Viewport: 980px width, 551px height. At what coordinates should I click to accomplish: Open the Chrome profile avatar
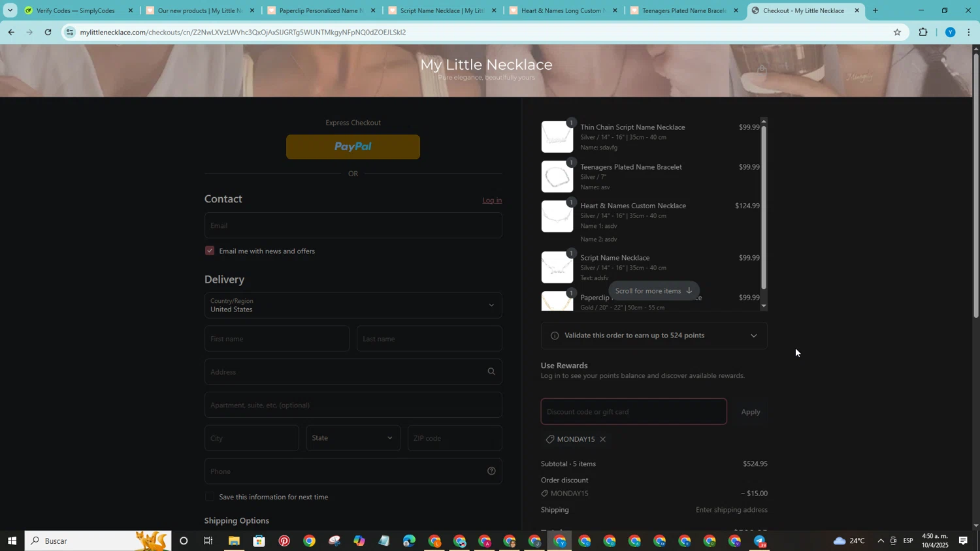point(950,32)
